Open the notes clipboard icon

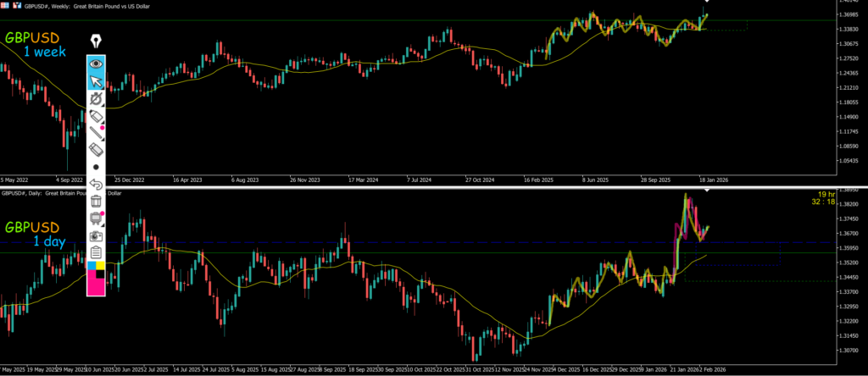point(97,252)
